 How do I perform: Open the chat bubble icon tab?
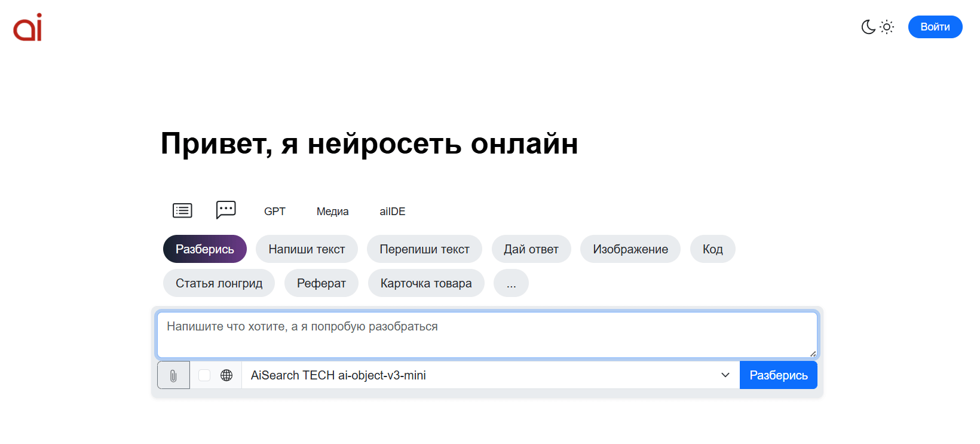click(226, 210)
